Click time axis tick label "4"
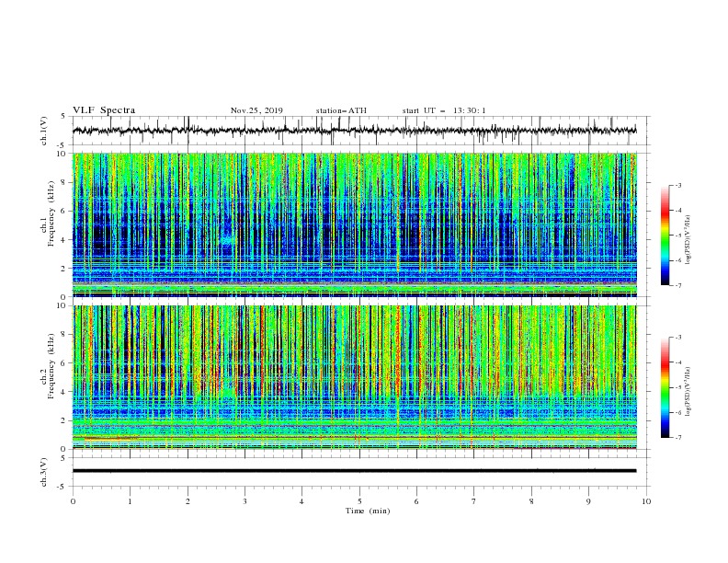The height and width of the screenshot is (563, 728). click(301, 501)
